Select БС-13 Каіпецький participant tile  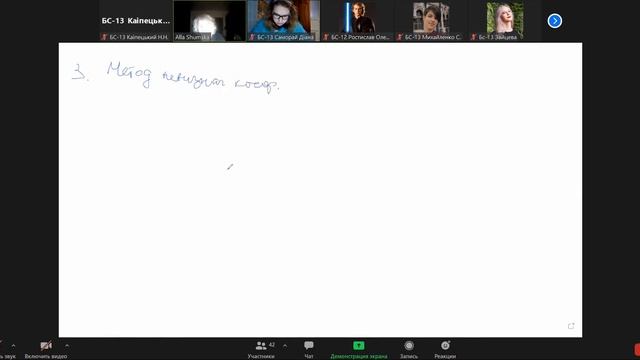136,21
